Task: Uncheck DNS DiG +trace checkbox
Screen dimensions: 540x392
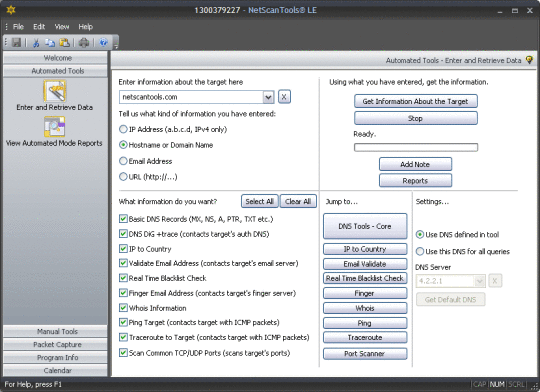Action: pyautogui.click(x=123, y=234)
